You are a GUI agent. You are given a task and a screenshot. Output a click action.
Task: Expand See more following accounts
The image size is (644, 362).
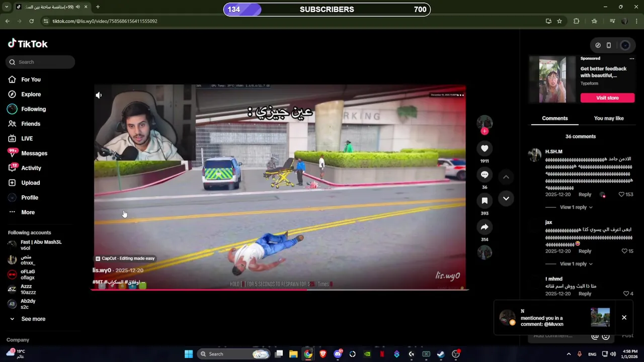tap(27, 319)
